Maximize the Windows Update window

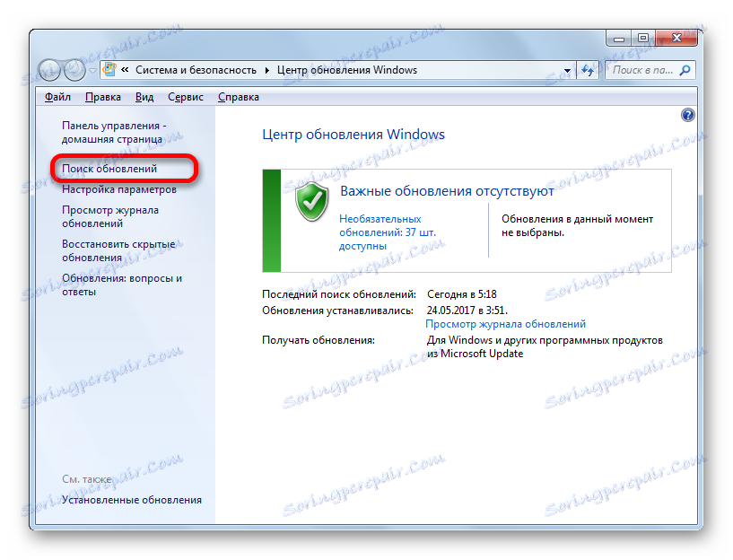[x=643, y=39]
